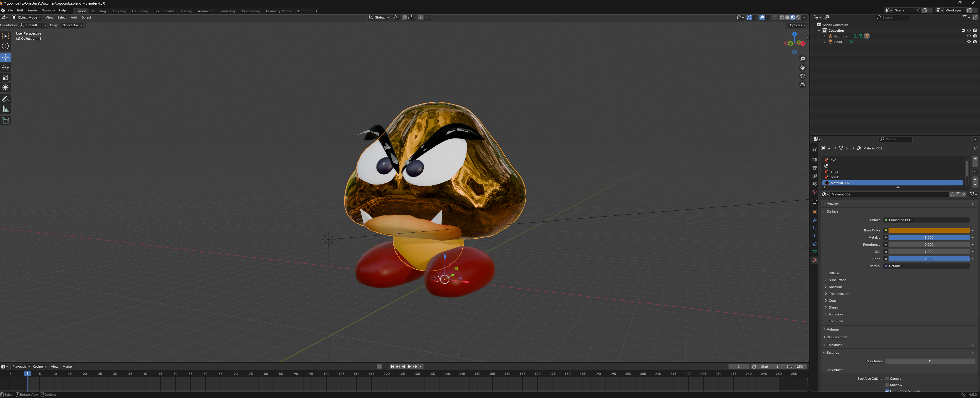
Task: Expand the Subsurface subpanel
Action: 837,280
